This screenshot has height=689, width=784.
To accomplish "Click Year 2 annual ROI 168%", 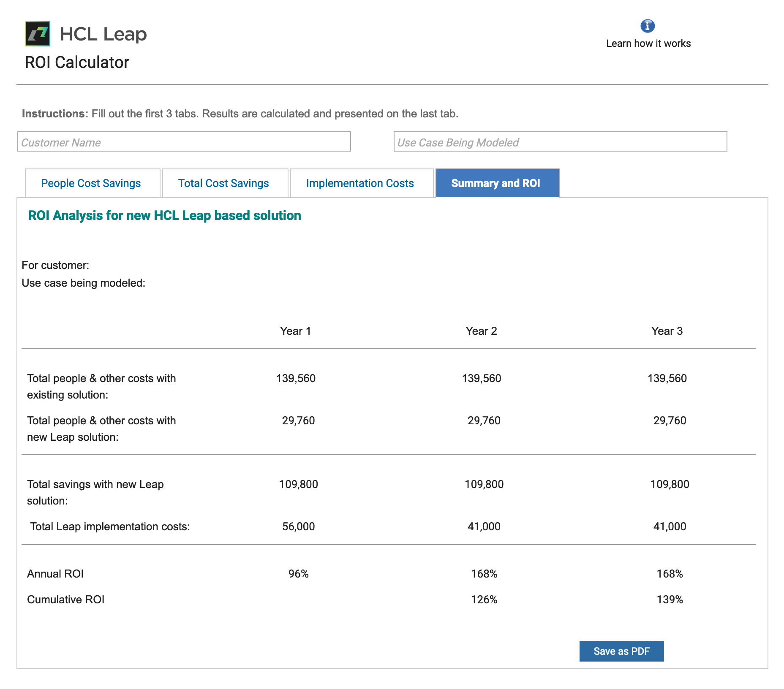I will coord(484,574).
